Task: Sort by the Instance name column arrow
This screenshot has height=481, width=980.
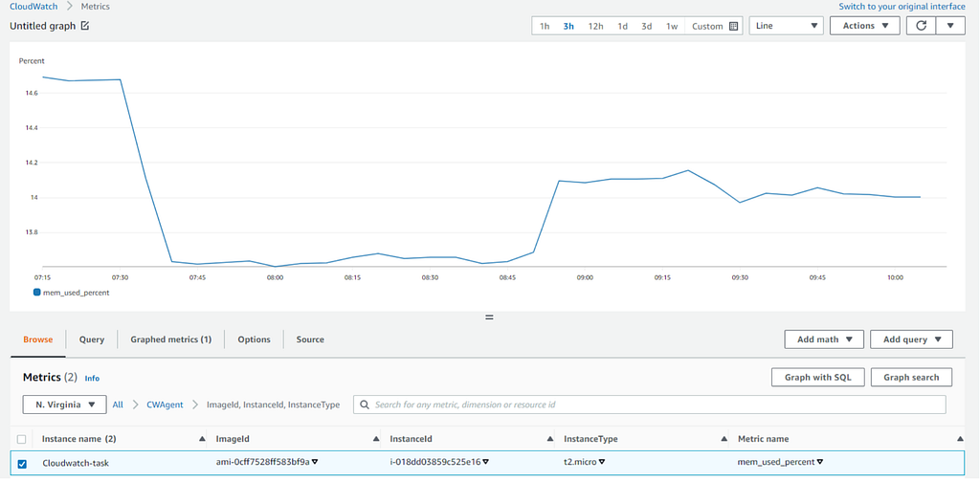Action: point(202,439)
